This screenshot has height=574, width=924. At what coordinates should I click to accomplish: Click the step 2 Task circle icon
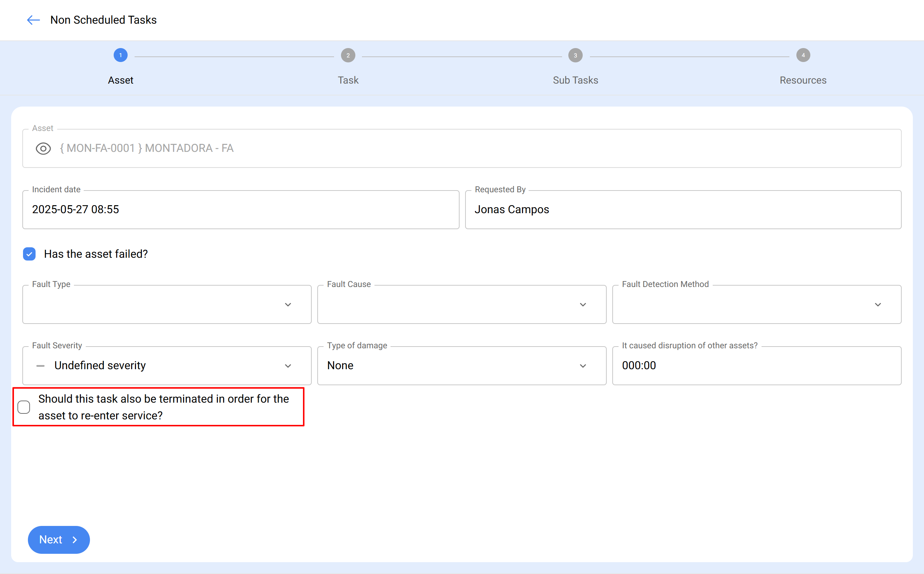coord(348,55)
